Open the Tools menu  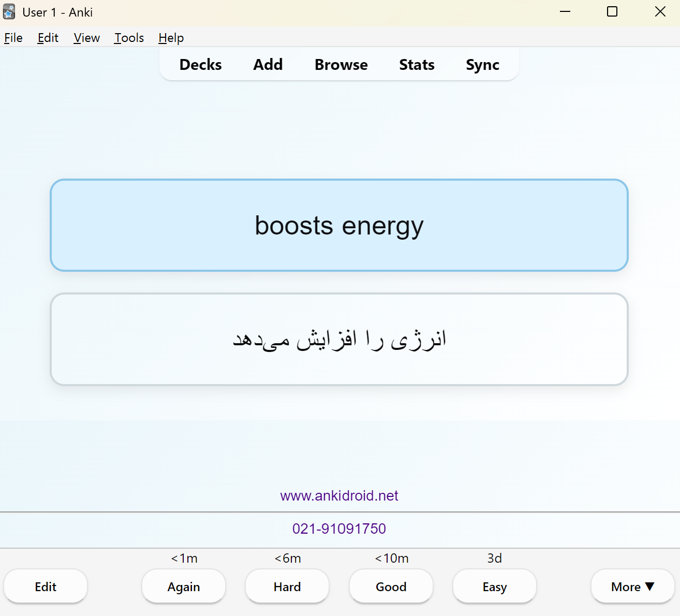(129, 38)
